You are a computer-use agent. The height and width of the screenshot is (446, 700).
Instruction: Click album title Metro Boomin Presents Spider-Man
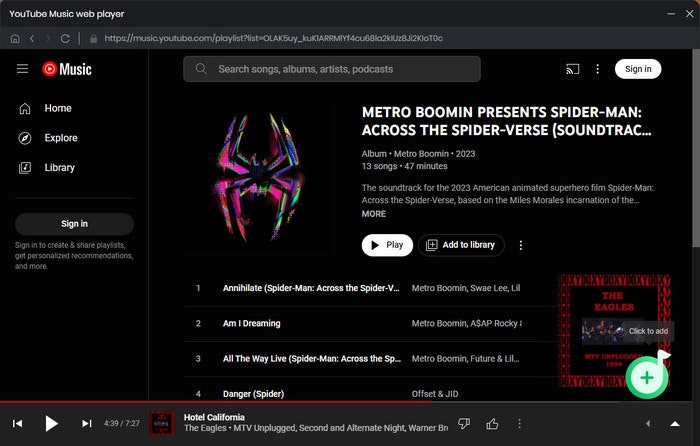click(507, 121)
